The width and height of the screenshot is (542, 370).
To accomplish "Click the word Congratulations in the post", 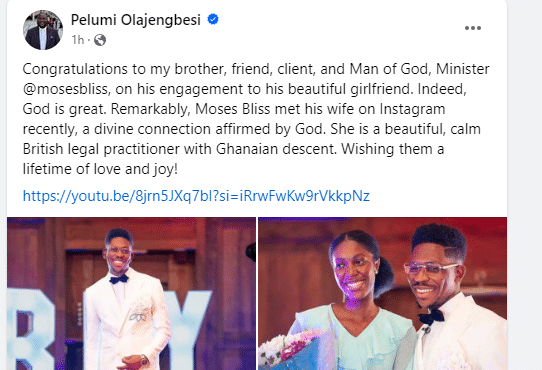I will [x=75, y=69].
